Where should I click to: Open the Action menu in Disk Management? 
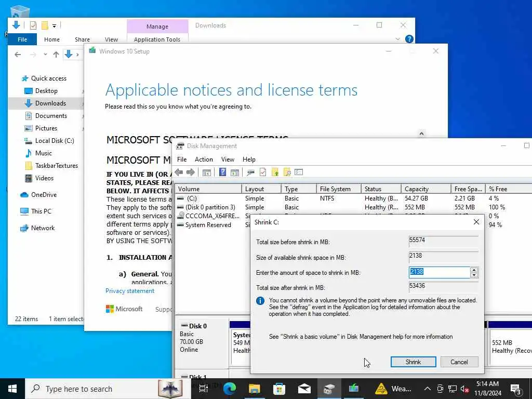point(204,159)
